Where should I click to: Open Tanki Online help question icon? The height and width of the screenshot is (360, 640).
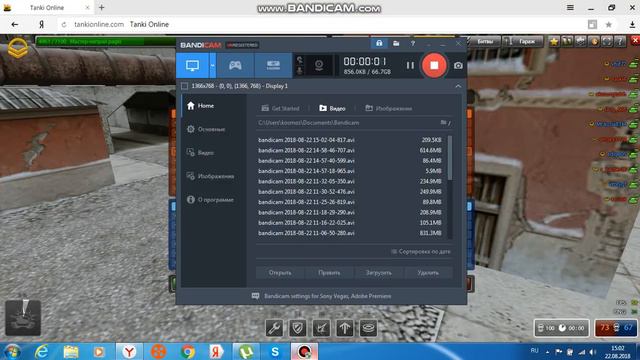point(620,41)
